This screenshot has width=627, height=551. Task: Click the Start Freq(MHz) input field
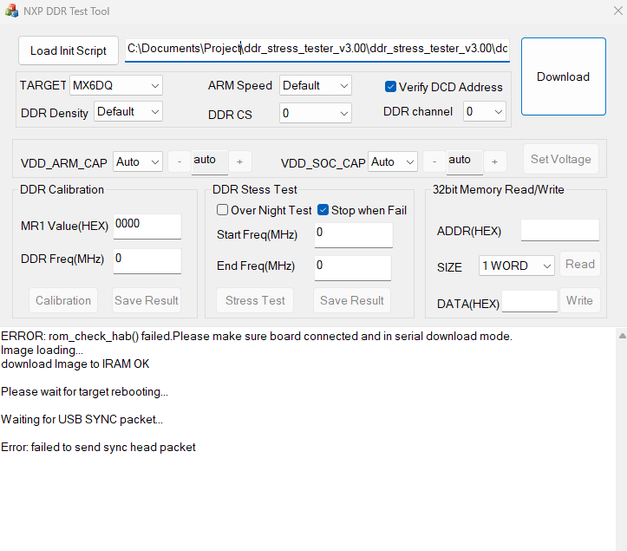click(x=353, y=235)
